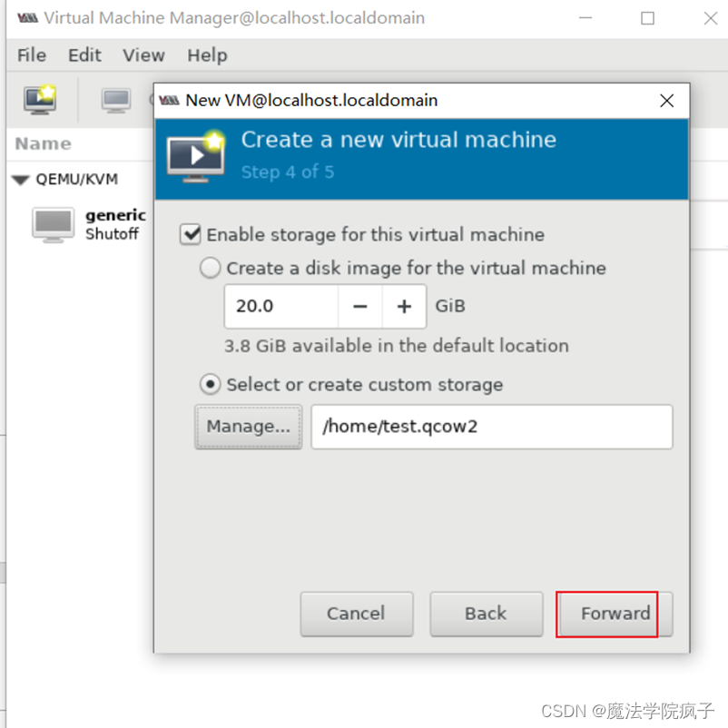This screenshot has height=728, width=728.
Task: Click the Virtual Machine Manager title bar icon
Action: click(28, 18)
